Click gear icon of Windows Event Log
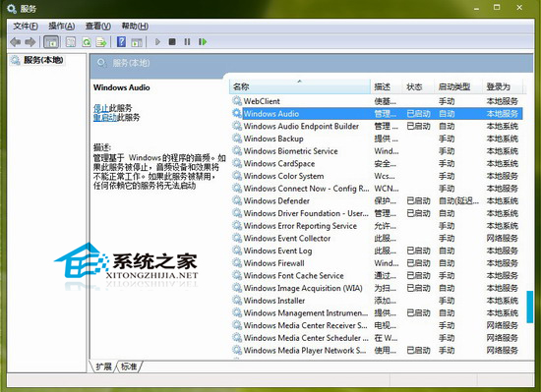The height and width of the screenshot is (392, 541). (x=237, y=251)
